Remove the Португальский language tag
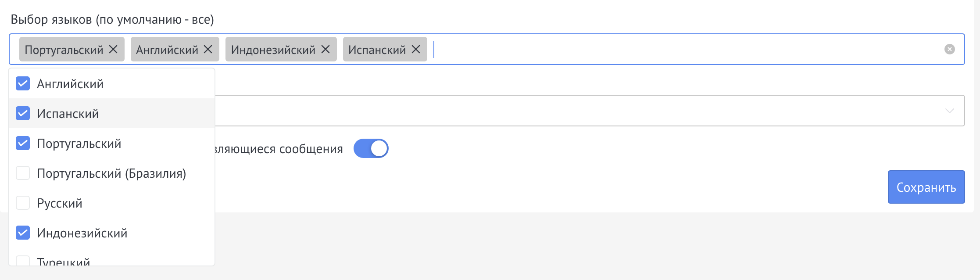The width and height of the screenshot is (980, 280). click(113, 50)
